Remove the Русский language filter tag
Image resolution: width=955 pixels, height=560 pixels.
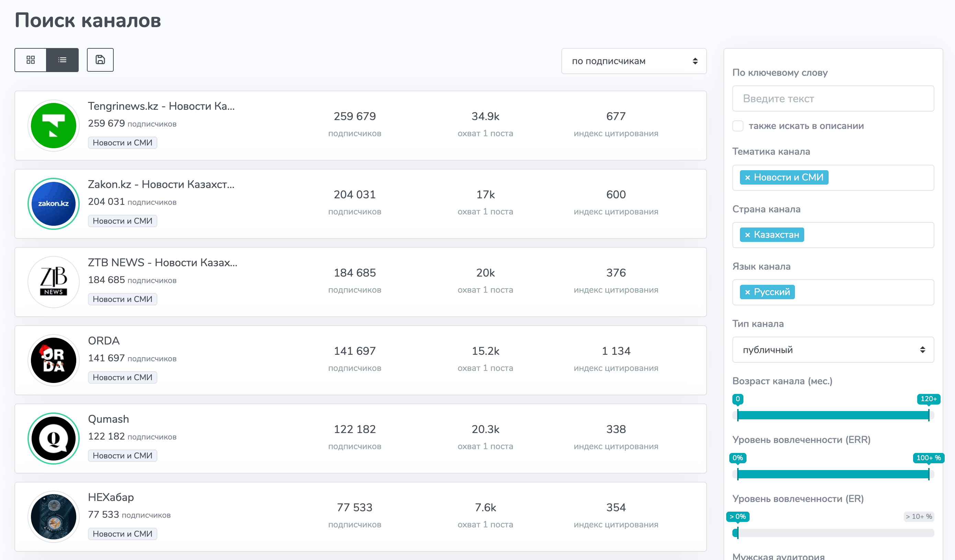(747, 292)
